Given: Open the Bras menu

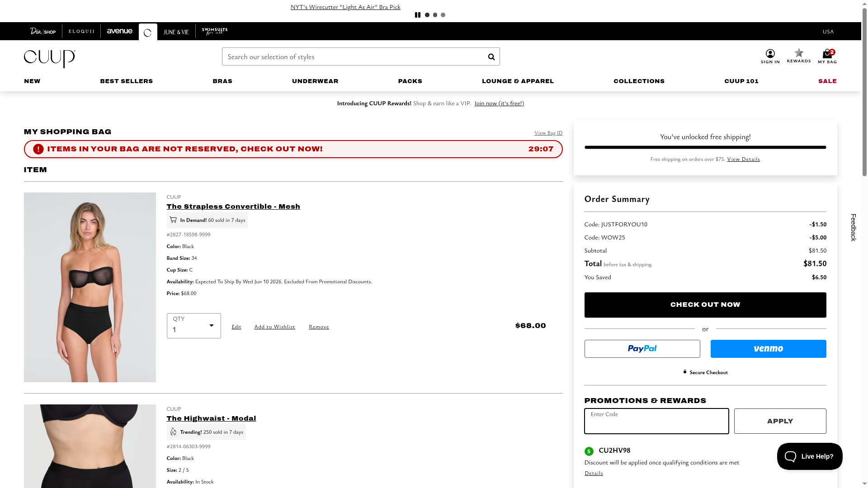Looking at the screenshot, I should [x=222, y=81].
